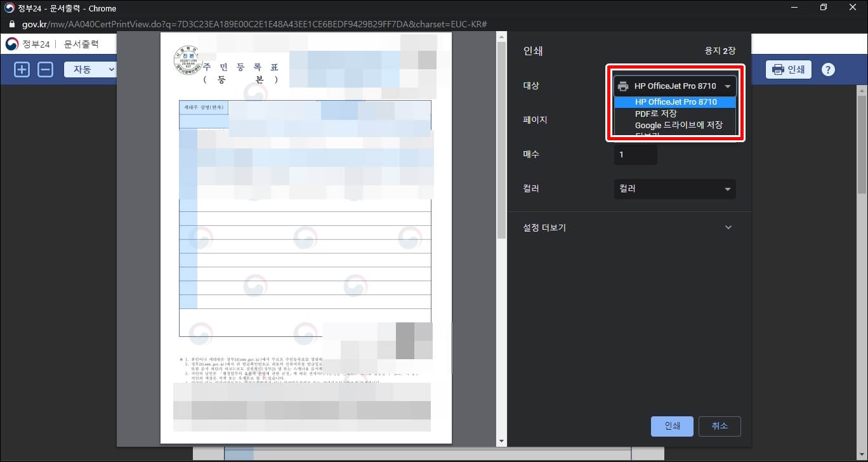Click the 페이지 label in the print panel
868x462 pixels.
tap(535, 119)
